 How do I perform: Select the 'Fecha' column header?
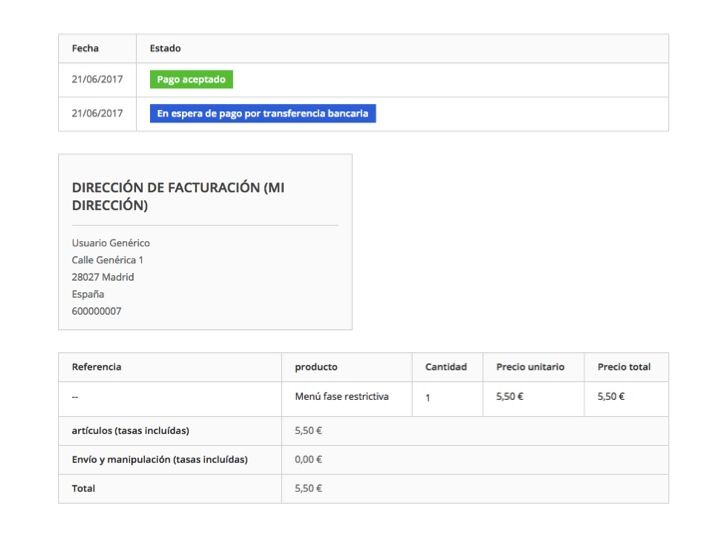pos(85,48)
